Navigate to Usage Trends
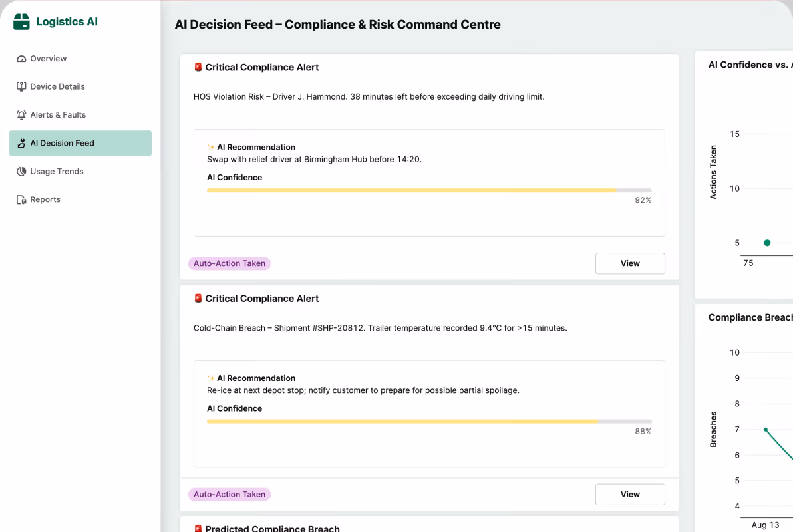This screenshot has width=793, height=532. [x=80, y=172]
